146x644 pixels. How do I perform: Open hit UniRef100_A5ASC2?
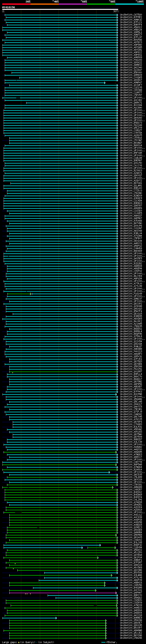[x=131, y=27]
